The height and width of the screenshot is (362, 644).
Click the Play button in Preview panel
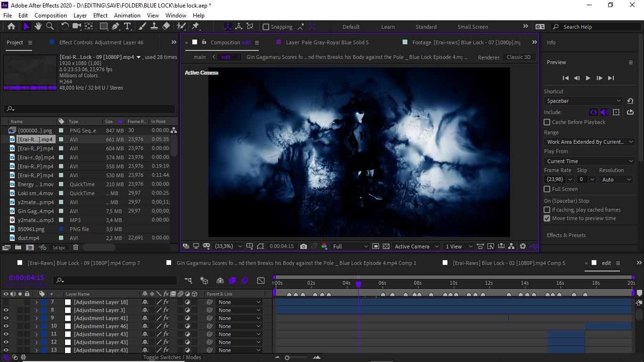coord(588,78)
